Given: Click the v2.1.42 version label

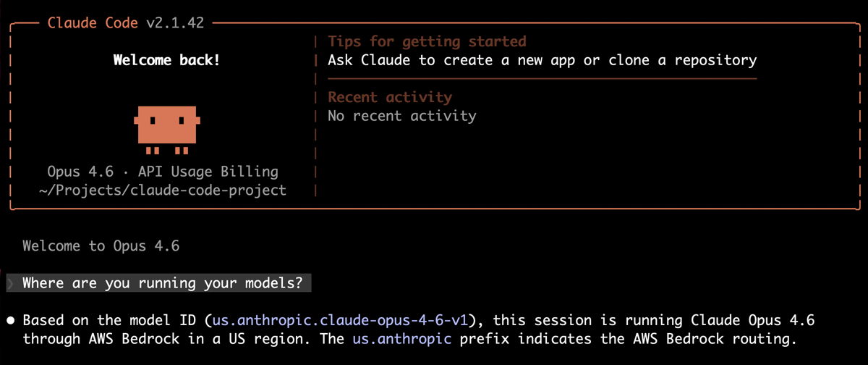Looking at the screenshot, I should coord(174,22).
